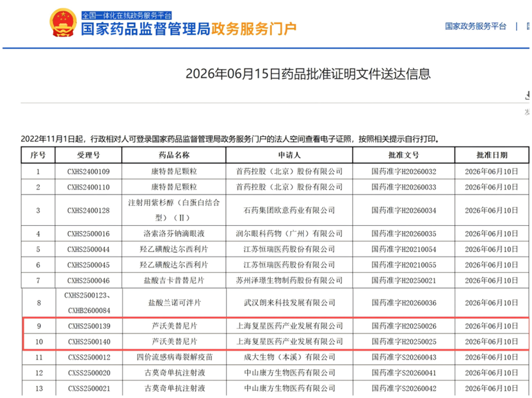This screenshot has height=398, width=532.
Task: Click the 批准日期 column header
Action: pyautogui.click(x=492, y=155)
